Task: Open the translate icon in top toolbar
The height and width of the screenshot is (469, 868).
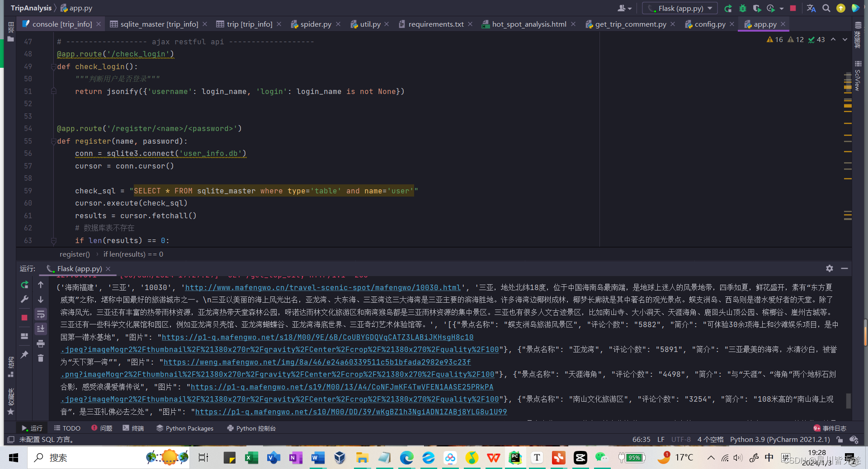Action: [x=811, y=8]
